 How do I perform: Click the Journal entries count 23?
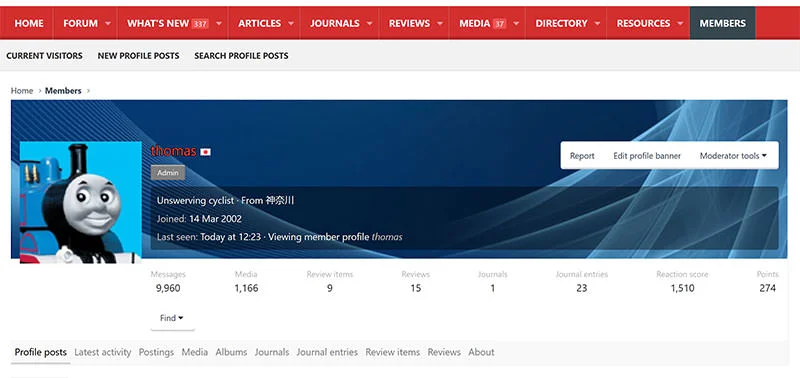[582, 288]
